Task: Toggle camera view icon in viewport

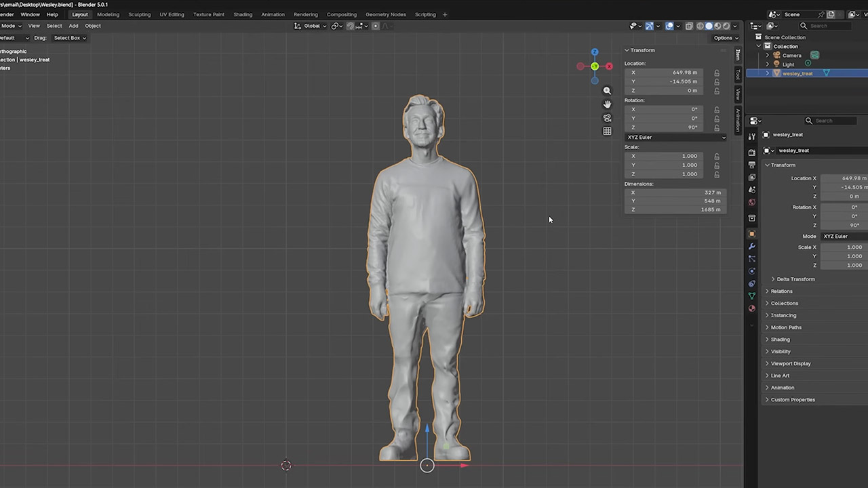Action: tap(607, 118)
